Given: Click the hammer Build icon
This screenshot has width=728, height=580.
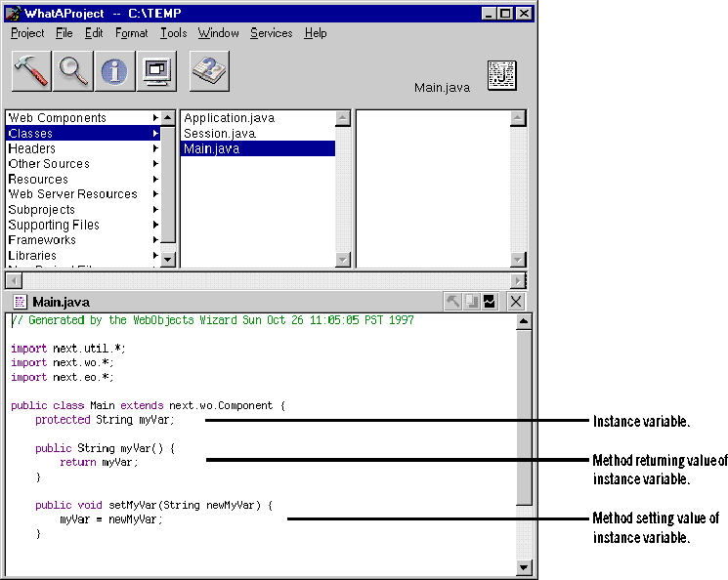Looking at the screenshot, I should (x=31, y=71).
